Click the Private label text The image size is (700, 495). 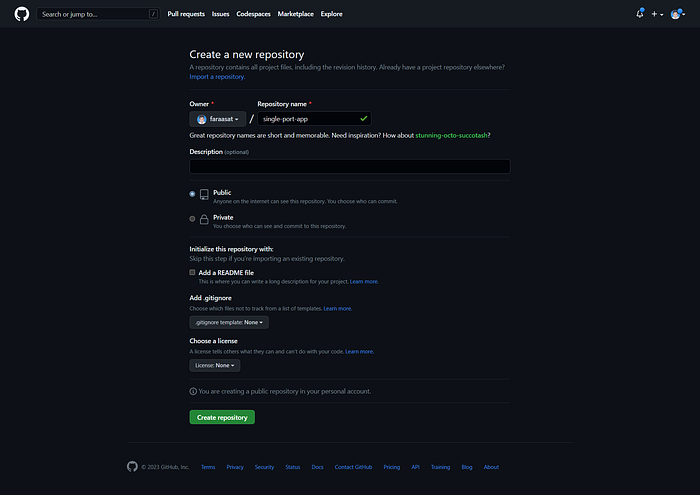click(x=223, y=217)
